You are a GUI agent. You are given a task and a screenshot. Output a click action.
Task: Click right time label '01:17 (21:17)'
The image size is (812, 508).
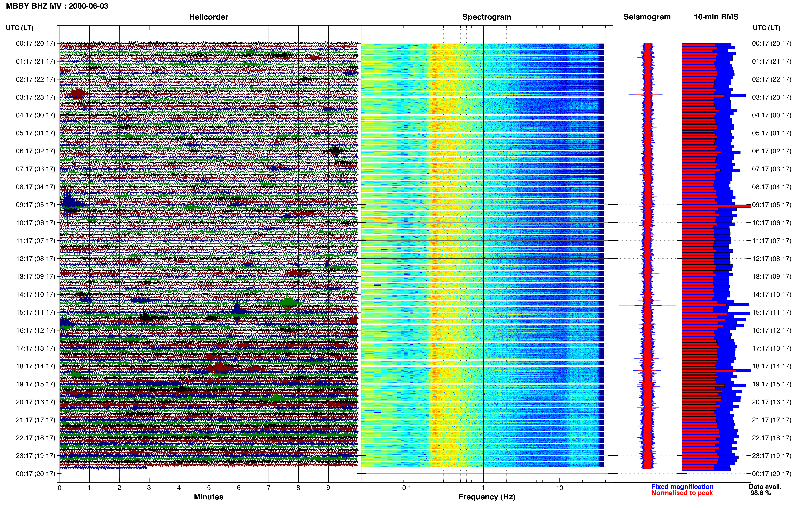(x=772, y=61)
